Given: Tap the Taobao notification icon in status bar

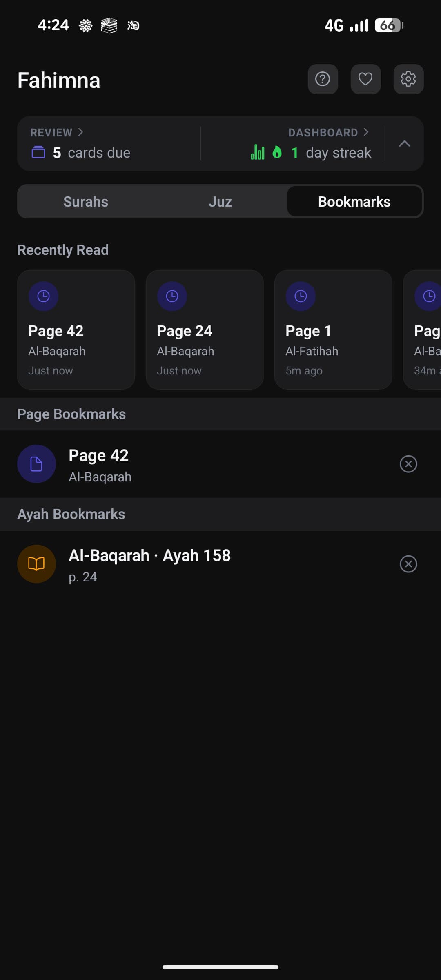Looking at the screenshot, I should tap(133, 26).
